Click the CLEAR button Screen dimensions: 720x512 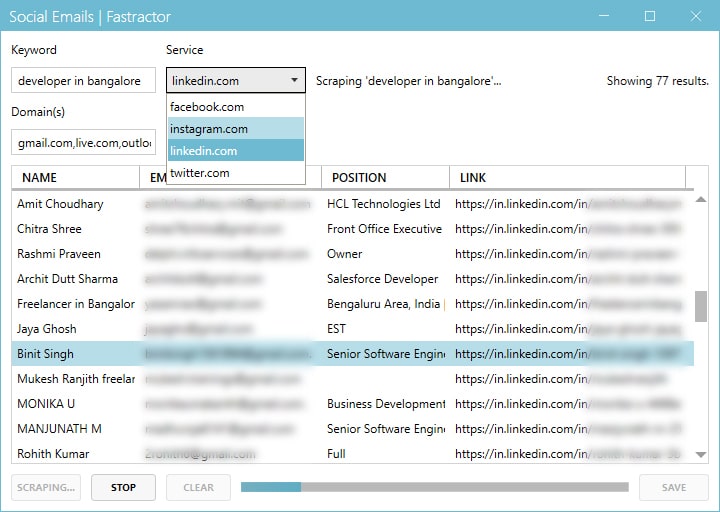[198, 487]
